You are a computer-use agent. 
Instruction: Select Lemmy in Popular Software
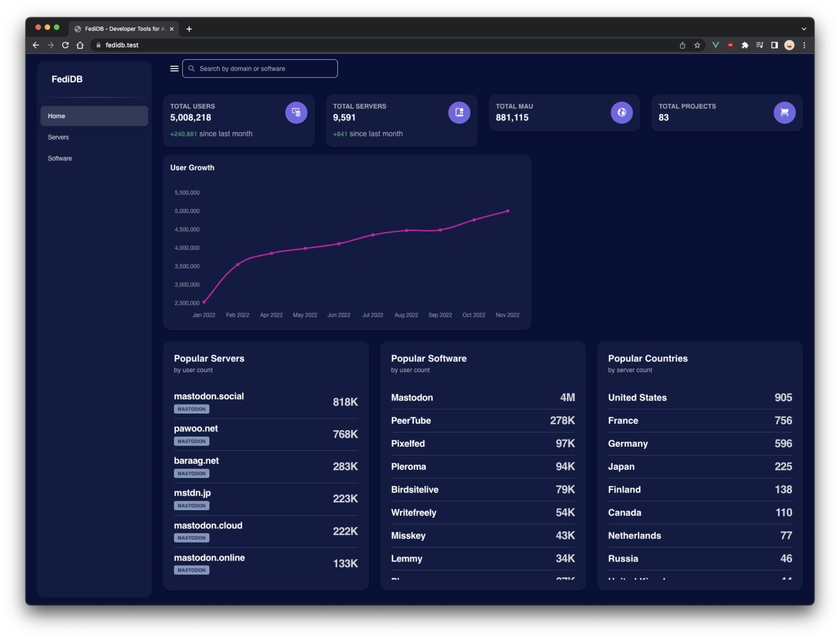pyautogui.click(x=483, y=559)
